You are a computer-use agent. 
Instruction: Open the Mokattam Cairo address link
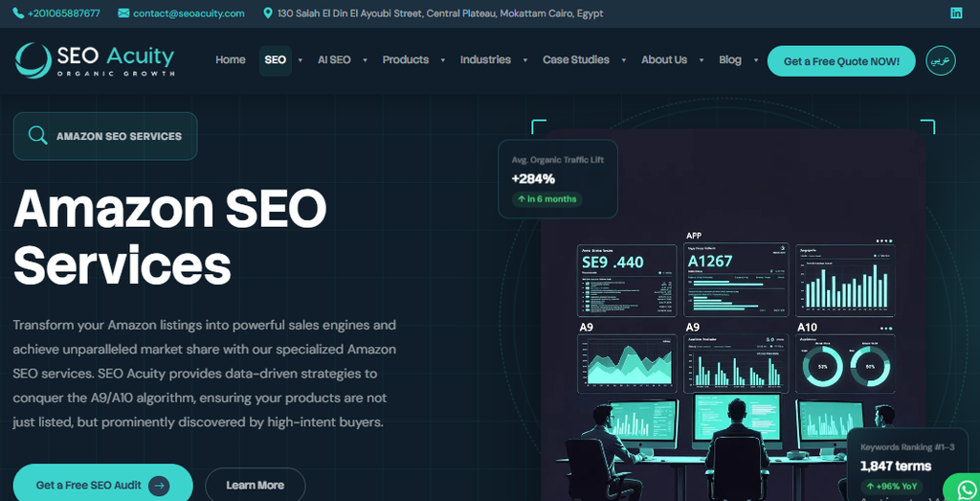click(x=440, y=13)
